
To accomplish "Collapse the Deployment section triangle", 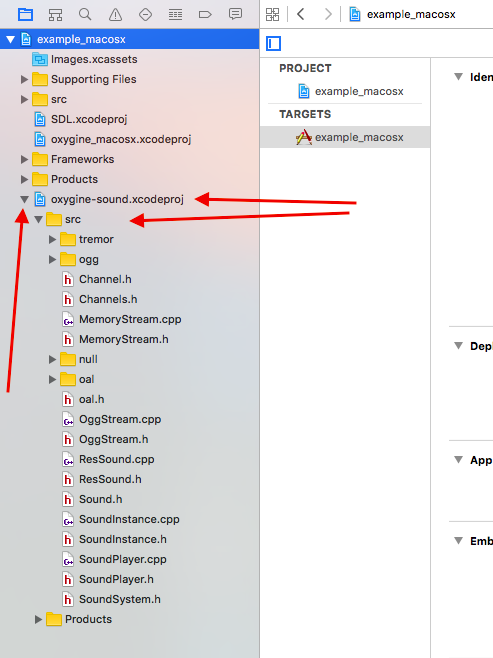I will click(x=459, y=345).
